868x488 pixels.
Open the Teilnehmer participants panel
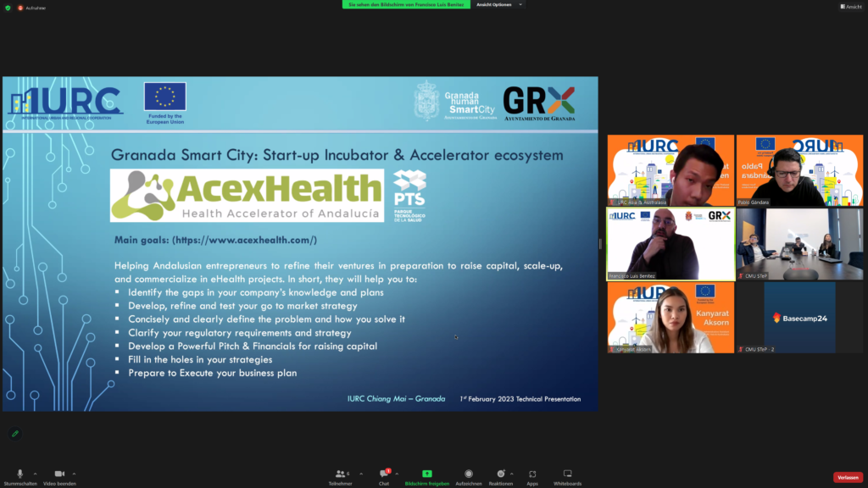tap(340, 474)
